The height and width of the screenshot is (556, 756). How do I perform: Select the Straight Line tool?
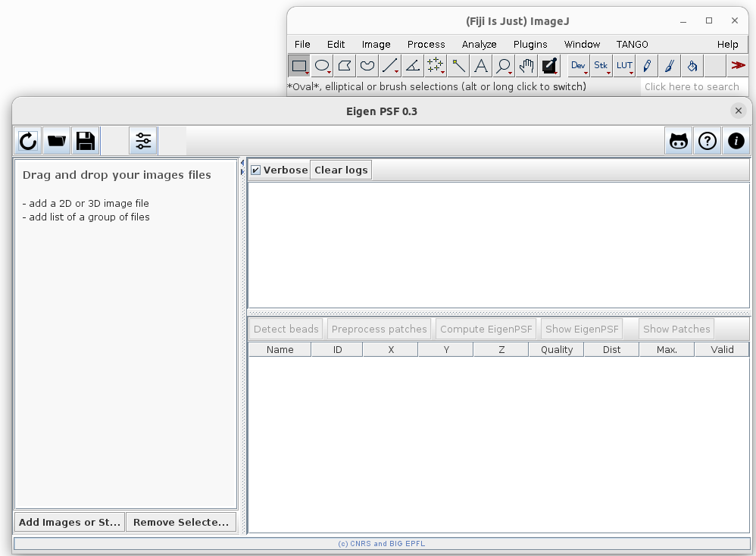389,66
